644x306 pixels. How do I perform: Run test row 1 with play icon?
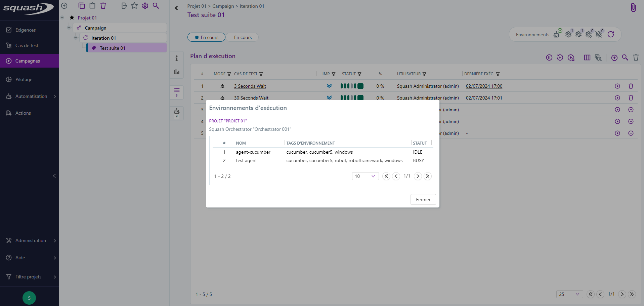pyautogui.click(x=617, y=86)
